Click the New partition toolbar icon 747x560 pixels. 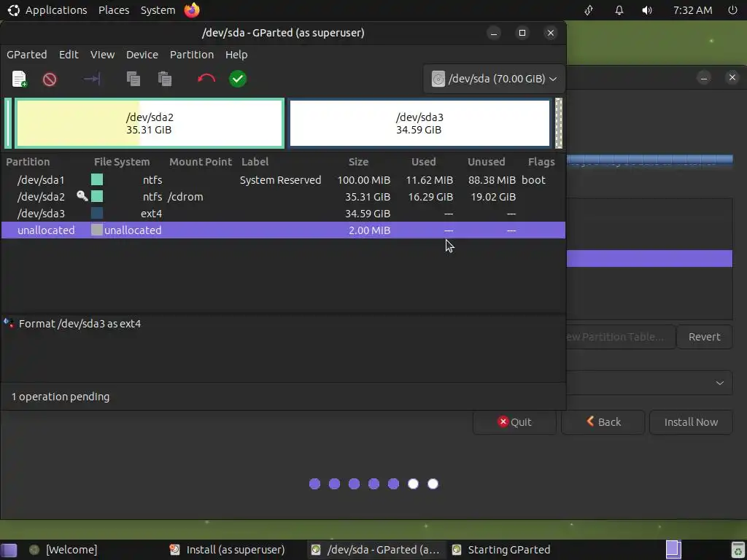pos(20,79)
